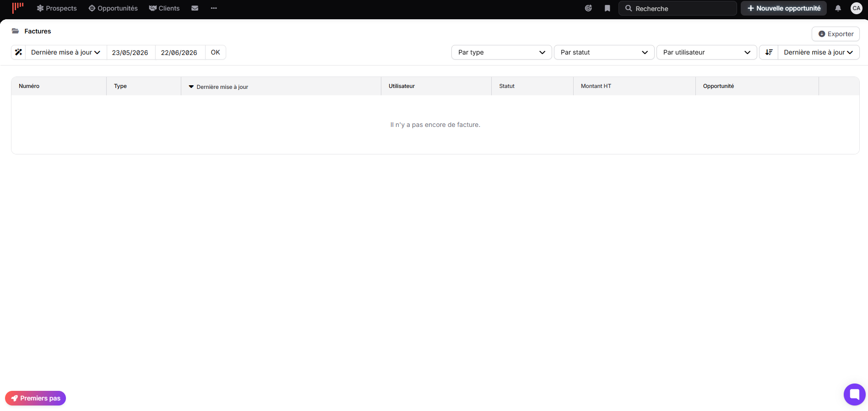Viewport: 868px width, 411px height.
Task: Click the noCRM logo icon
Action: click(17, 7)
